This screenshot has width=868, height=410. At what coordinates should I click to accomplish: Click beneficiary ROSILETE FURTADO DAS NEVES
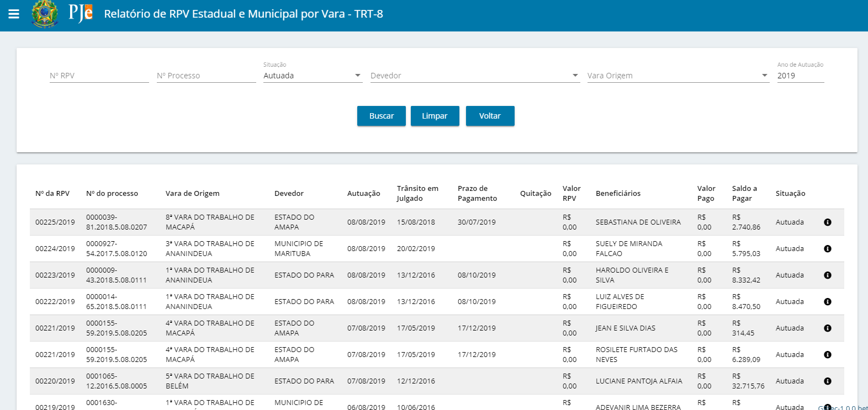pos(637,355)
